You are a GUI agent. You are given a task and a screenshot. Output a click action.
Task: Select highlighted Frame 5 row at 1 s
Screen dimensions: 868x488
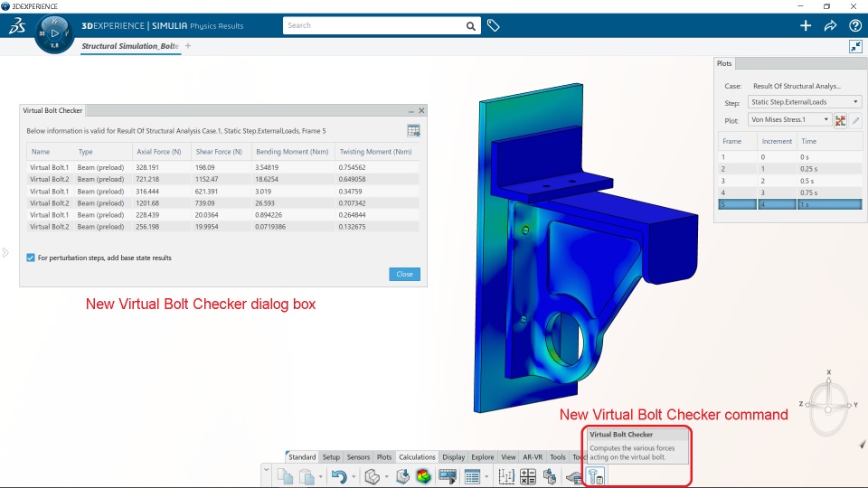pos(790,204)
